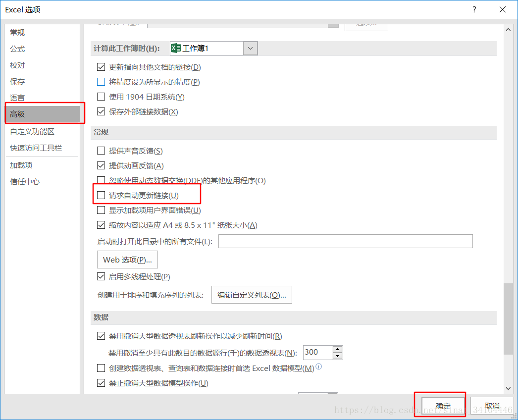Click the dialog help question mark icon
Viewport: 518px width, 420px height.
[474, 9]
